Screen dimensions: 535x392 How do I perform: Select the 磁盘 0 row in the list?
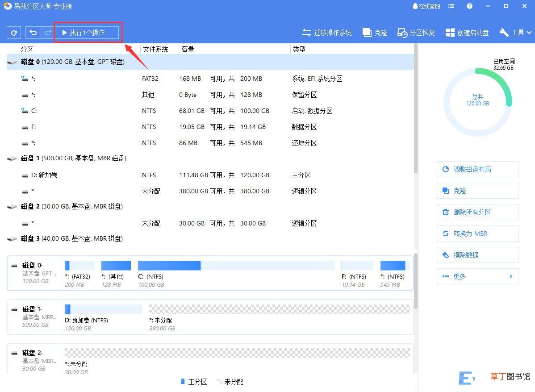[210, 62]
